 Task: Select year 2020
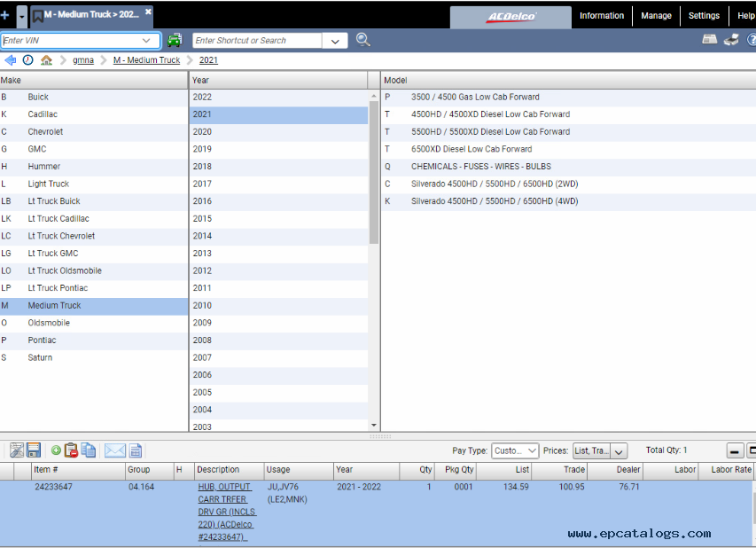click(279, 132)
